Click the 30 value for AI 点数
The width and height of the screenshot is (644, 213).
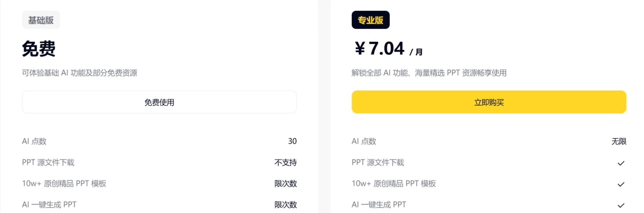tap(292, 141)
